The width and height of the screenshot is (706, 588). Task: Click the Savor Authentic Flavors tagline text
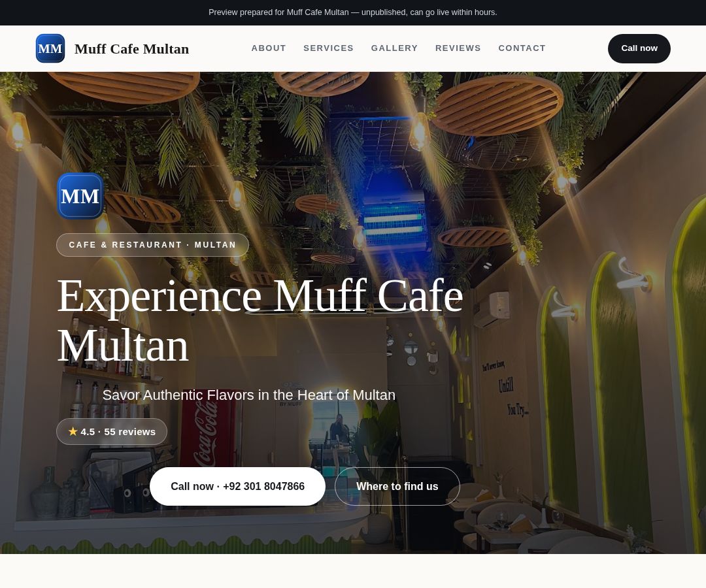[x=248, y=395]
